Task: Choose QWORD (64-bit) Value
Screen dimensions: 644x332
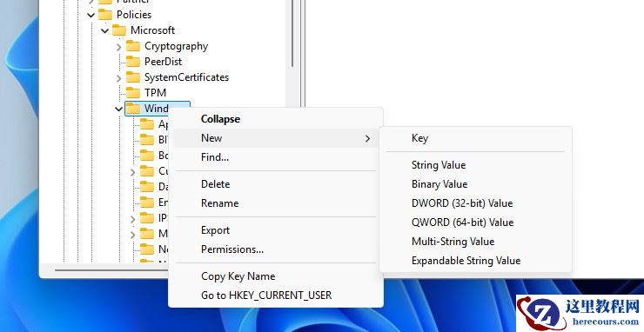Action: (x=475, y=222)
